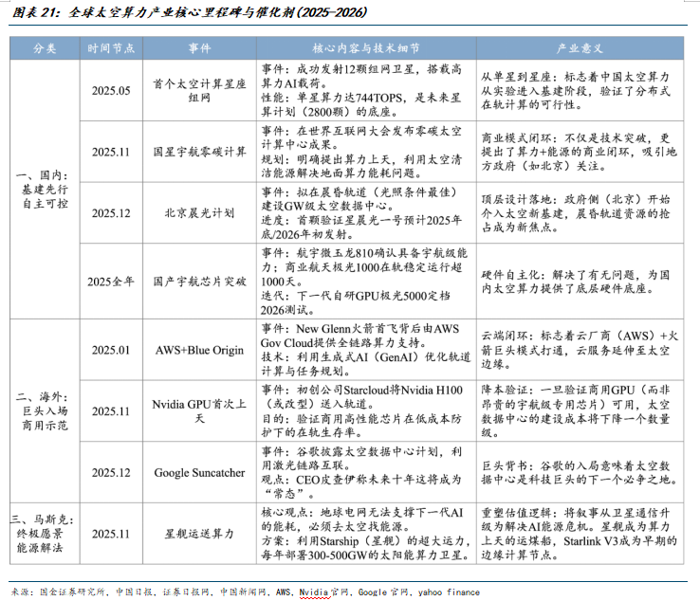
Task: Click the 事件 column header
Action: point(199,46)
